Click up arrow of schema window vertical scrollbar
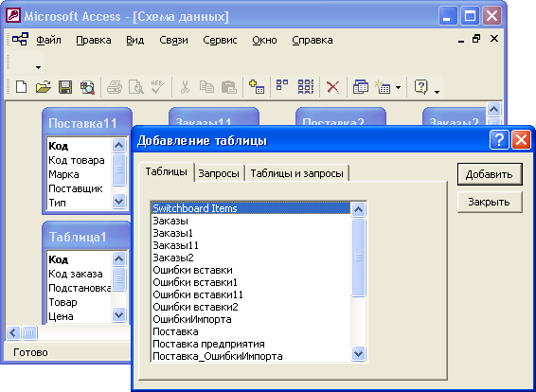Image resolution: width=536 pixels, height=392 pixels. [x=493, y=110]
